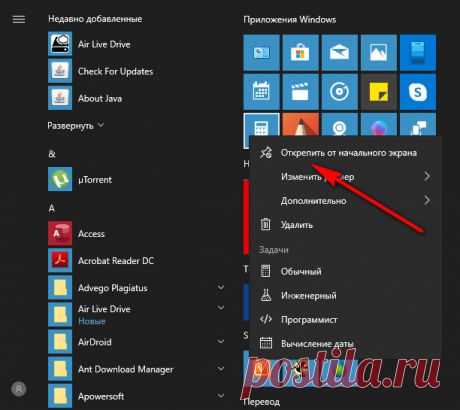Open the Paint 3D tile
The image size is (460, 410).
tap(379, 124)
